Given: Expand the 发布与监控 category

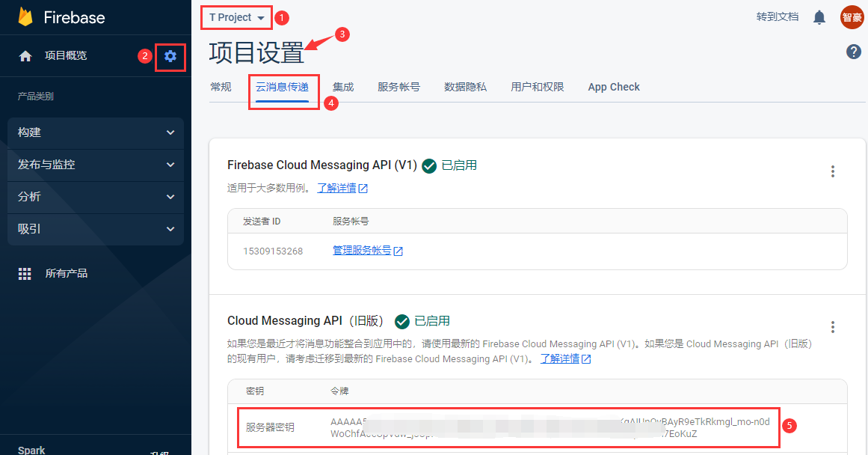Looking at the screenshot, I should click(96, 165).
